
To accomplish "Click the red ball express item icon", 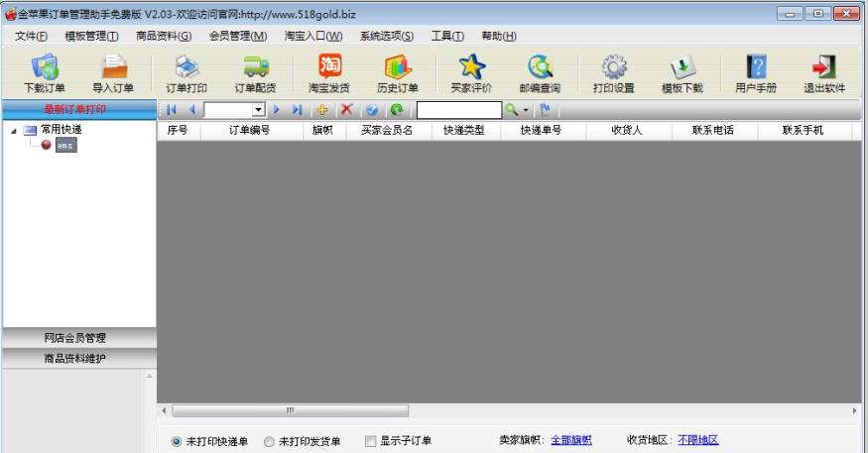I will 46,145.
